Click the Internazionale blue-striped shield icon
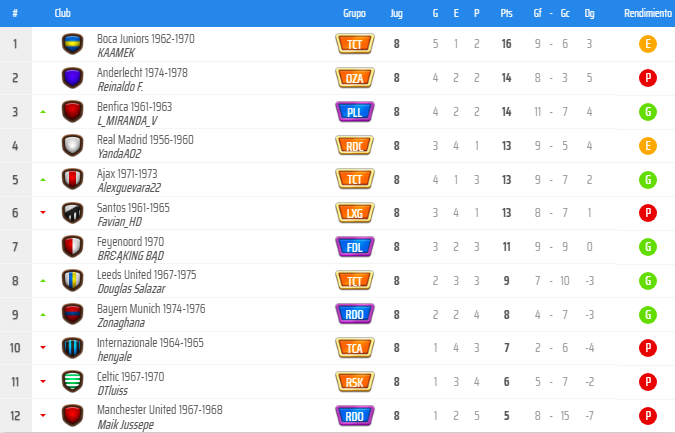Screen dimensions: 675x433 point(72,348)
